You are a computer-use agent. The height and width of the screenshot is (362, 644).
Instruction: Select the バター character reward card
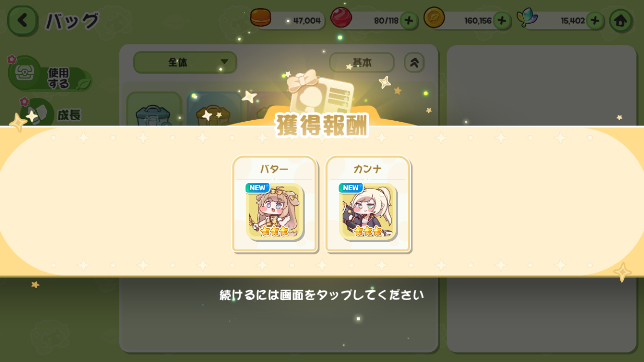pos(275,204)
